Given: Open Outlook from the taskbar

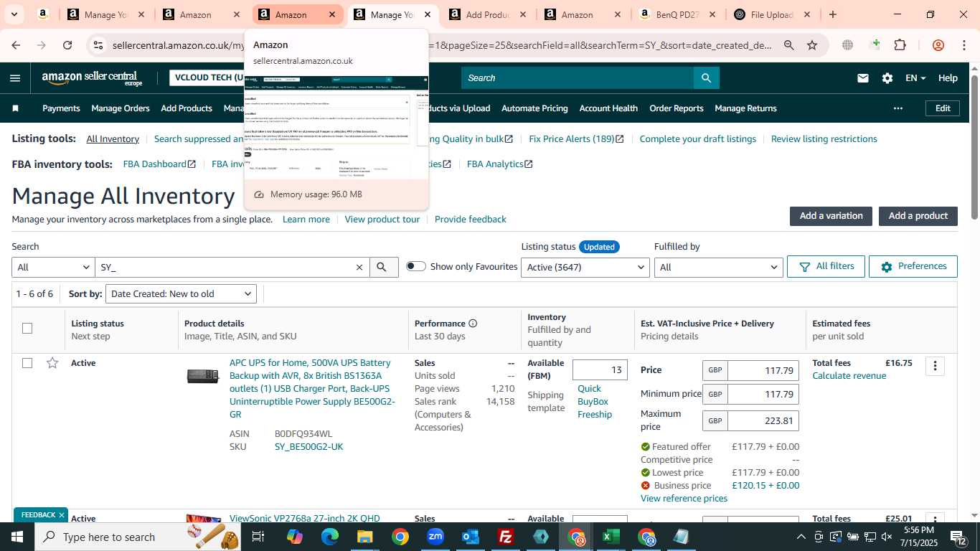Looking at the screenshot, I should (471, 537).
